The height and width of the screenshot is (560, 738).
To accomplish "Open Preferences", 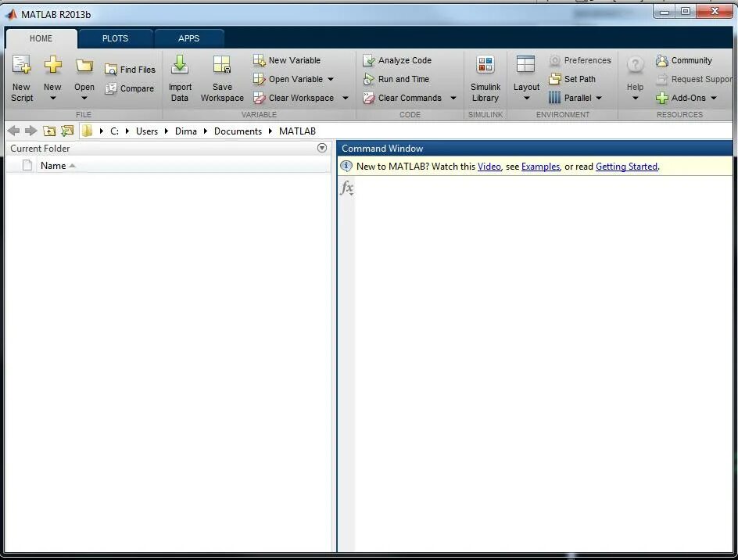I will (582, 60).
